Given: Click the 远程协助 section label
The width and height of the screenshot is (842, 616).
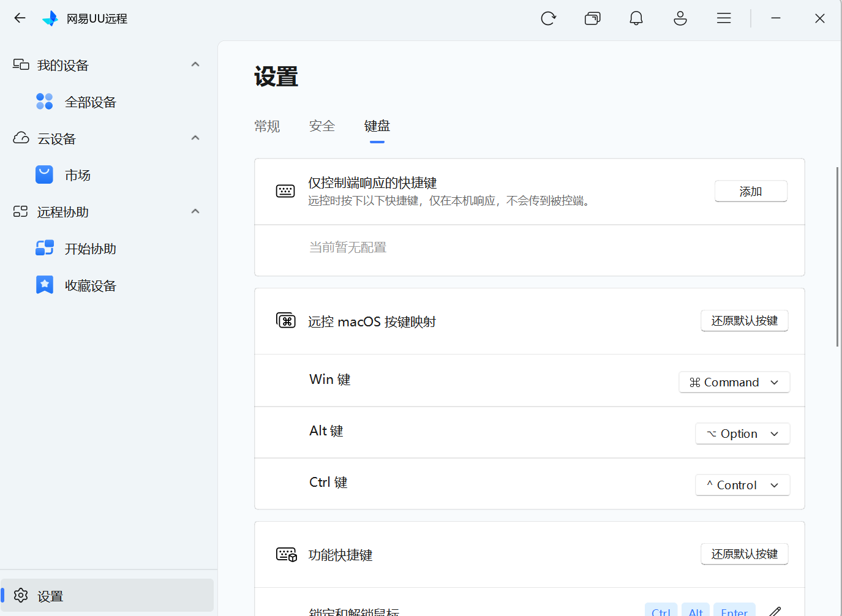Looking at the screenshot, I should [63, 212].
